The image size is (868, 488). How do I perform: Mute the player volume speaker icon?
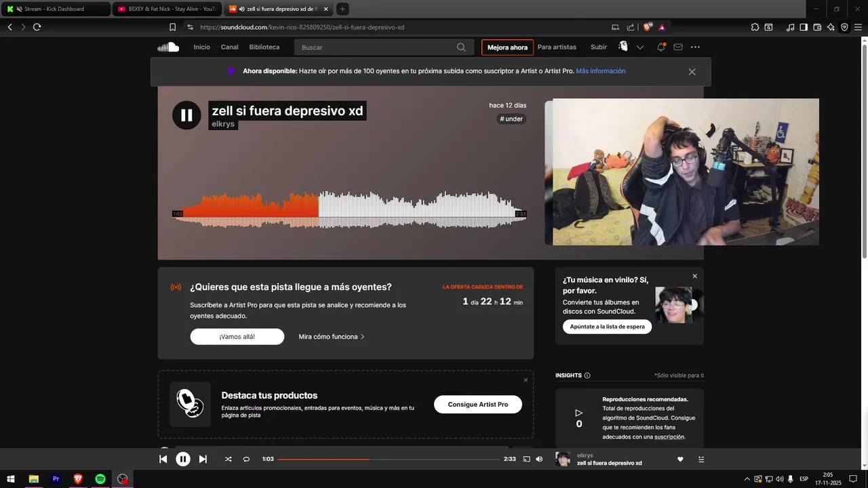point(539,459)
